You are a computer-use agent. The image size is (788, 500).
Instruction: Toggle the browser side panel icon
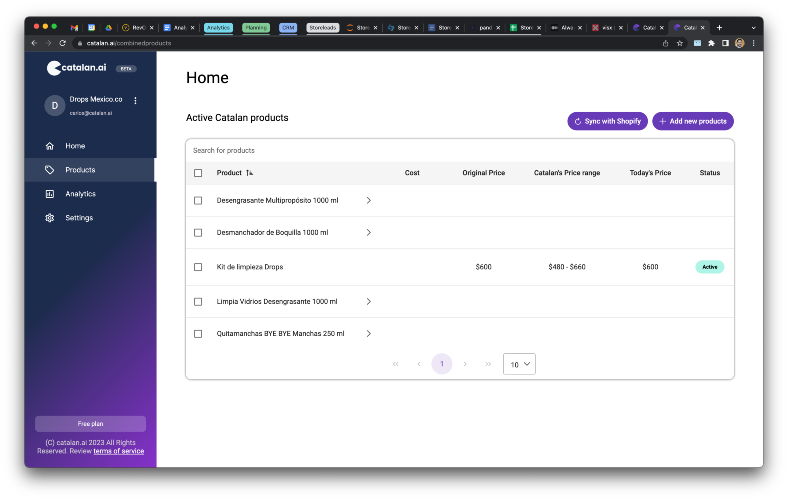point(725,43)
